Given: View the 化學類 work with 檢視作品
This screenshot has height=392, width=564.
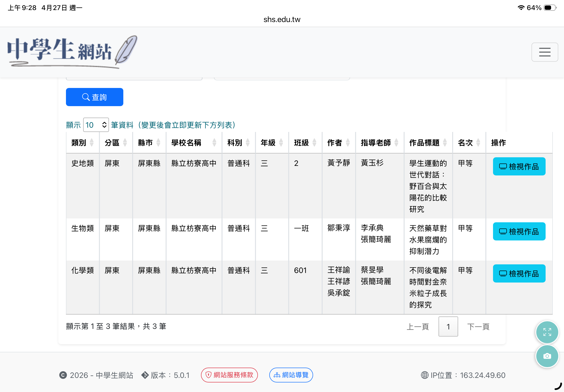Looking at the screenshot, I should pos(519,273).
